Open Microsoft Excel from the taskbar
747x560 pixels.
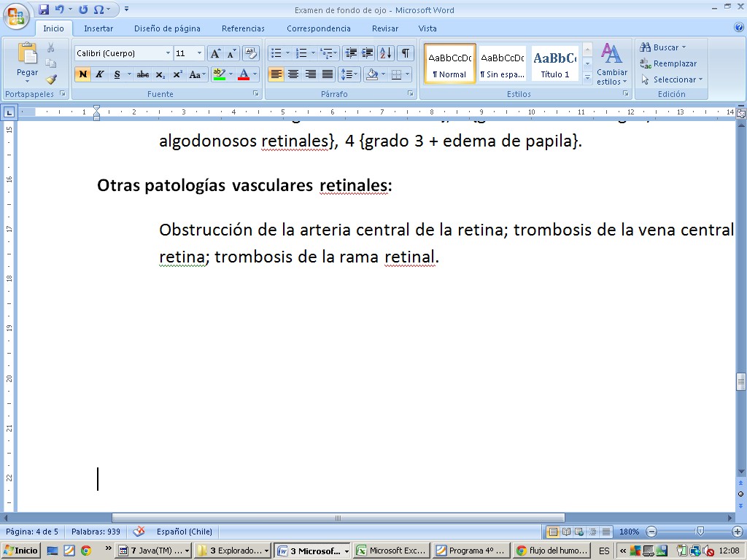point(392,551)
